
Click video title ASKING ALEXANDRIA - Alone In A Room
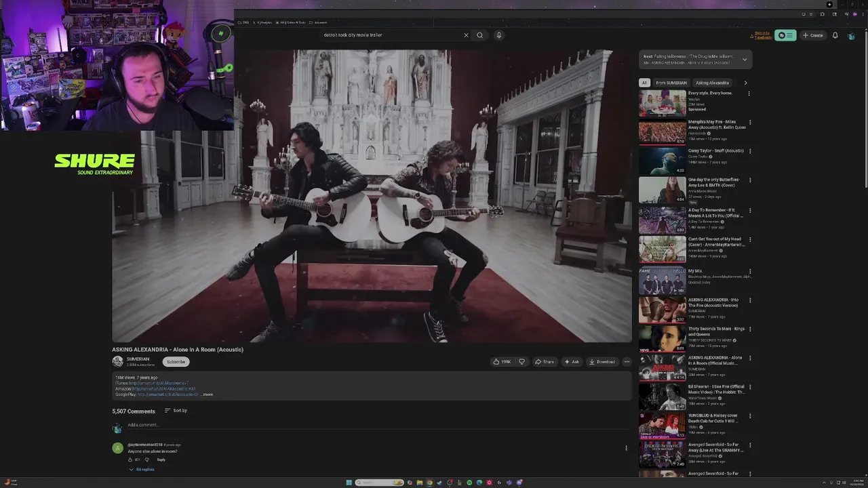178,350
